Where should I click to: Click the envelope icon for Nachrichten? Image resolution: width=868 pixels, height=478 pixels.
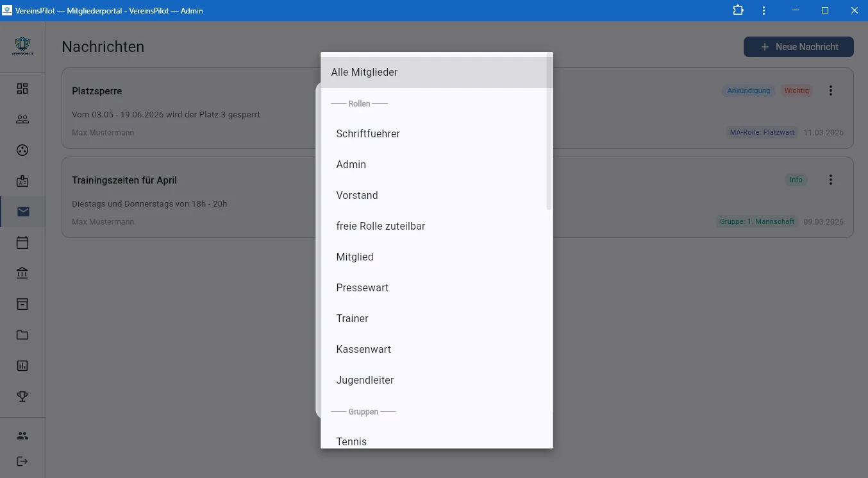[22, 212]
